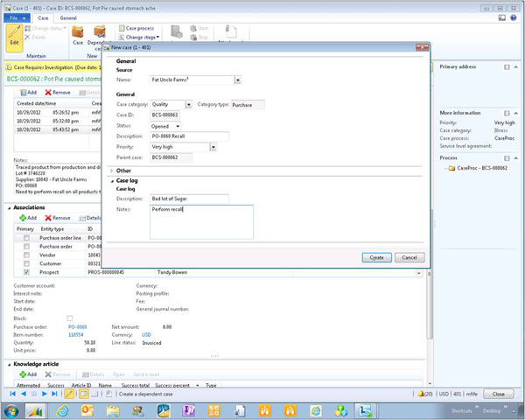Click the Windows Start button
The image size is (525, 420).
[11, 410]
